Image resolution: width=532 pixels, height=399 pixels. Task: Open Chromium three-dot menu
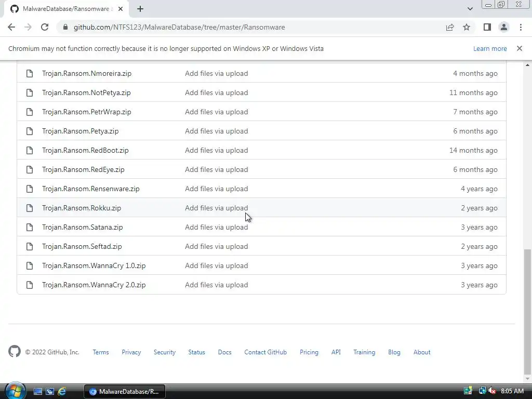pyautogui.click(x=521, y=27)
